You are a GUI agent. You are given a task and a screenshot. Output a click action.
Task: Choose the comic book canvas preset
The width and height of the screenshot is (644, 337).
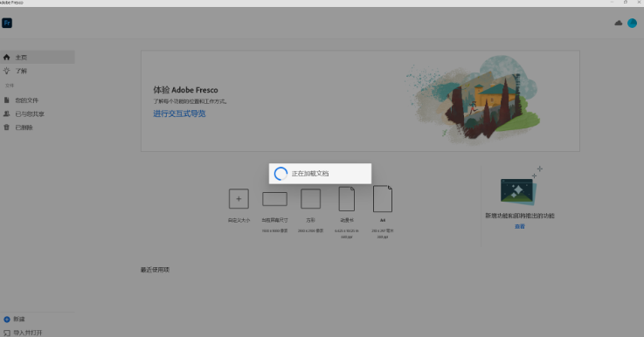[x=347, y=199]
